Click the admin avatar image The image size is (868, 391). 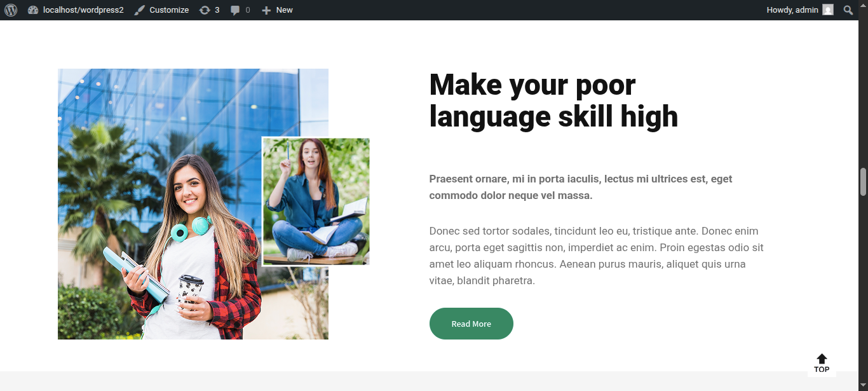tap(828, 10)
